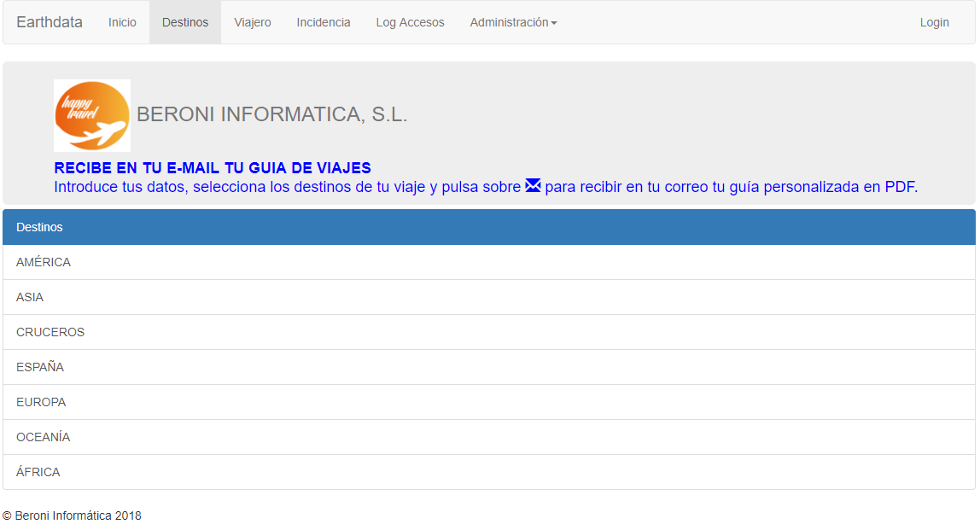Click the envelope icon to receive PDF guide
Screen dimensions: 980x530
point(533,185)
